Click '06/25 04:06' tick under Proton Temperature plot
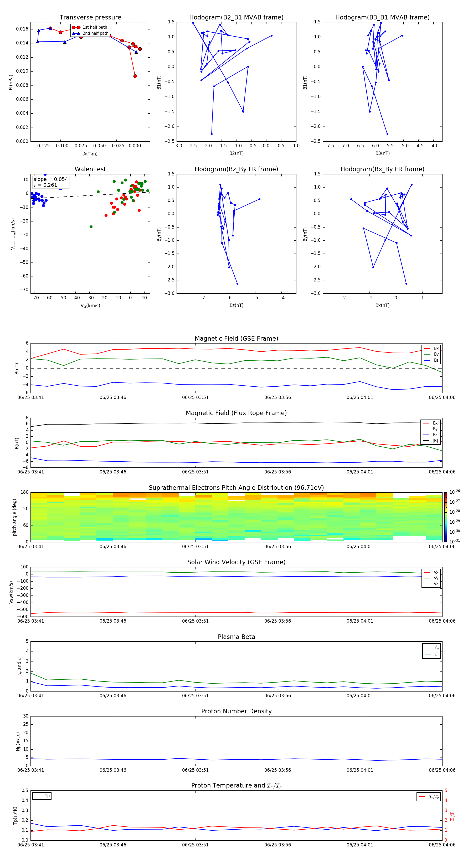Image resolution: width=473 pixels, height=868 pixels. coord(442,845)
